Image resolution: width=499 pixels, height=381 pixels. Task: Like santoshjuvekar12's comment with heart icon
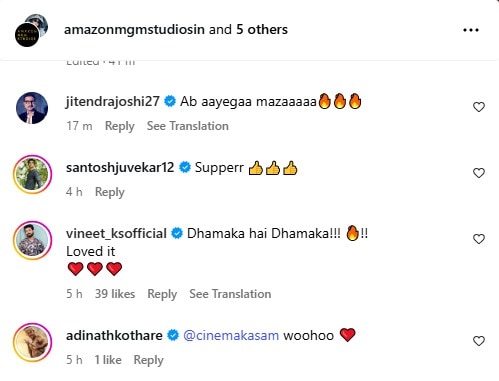pos(479,173)
